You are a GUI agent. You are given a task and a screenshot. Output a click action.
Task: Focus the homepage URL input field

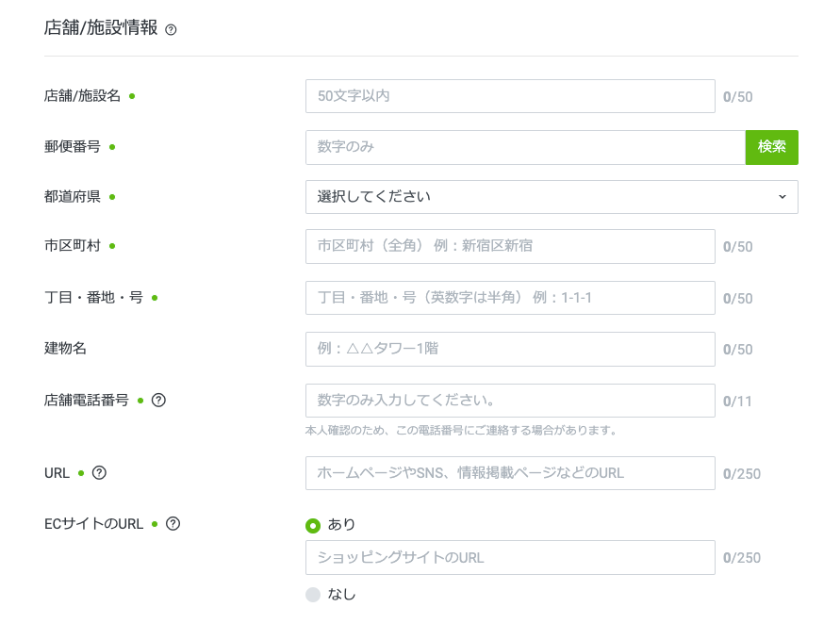tap(510, 473)
